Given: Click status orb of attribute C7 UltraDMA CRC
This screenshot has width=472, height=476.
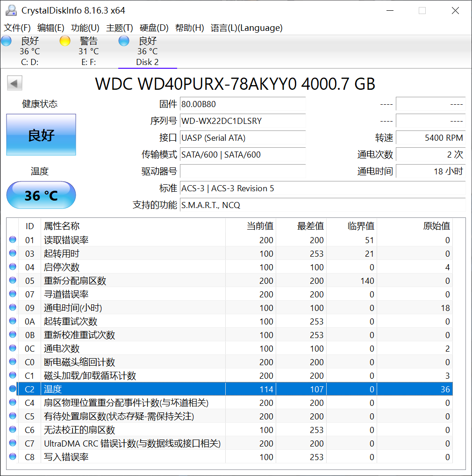Looking at the screenshot, I should (13, 443).
